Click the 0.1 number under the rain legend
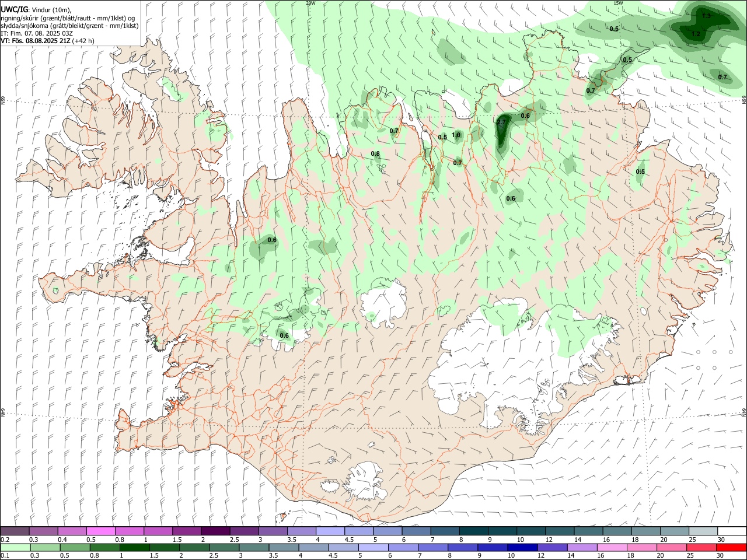The height and width of the screenshot is (560, 747). pyautogui.click(x=5, y=556)
